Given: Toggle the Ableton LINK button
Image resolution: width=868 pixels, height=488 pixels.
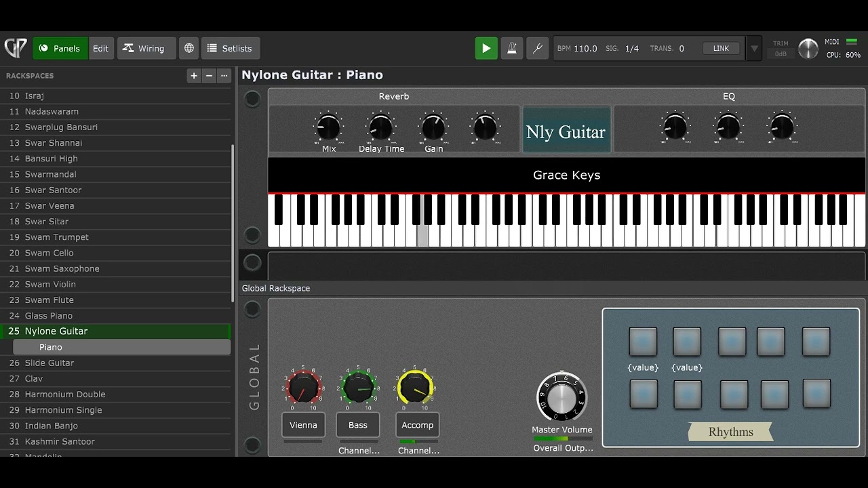Looking at the screenshot, I should (721, 48).
